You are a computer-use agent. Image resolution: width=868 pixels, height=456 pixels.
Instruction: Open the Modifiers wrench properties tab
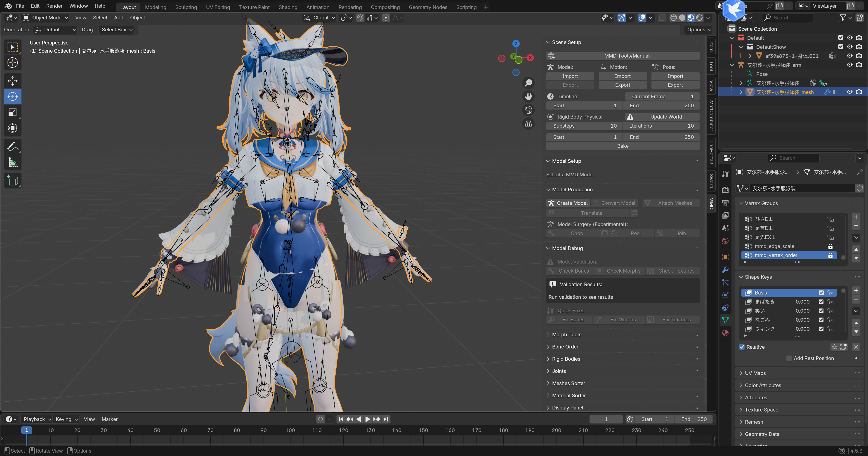(725, 269)
